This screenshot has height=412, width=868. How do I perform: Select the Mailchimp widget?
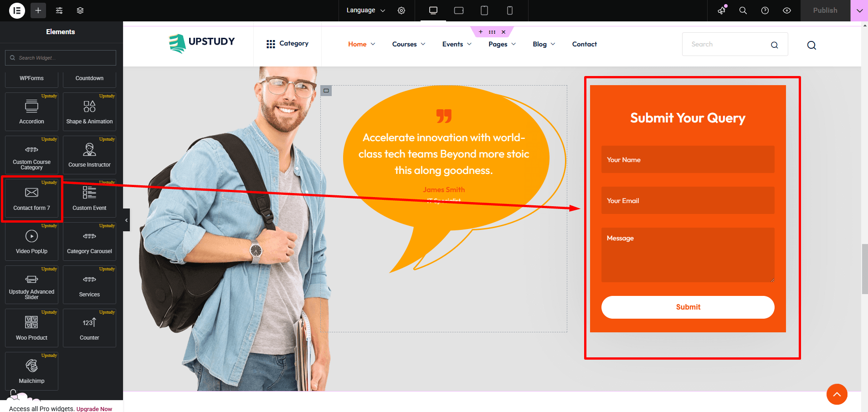(31, 371)
